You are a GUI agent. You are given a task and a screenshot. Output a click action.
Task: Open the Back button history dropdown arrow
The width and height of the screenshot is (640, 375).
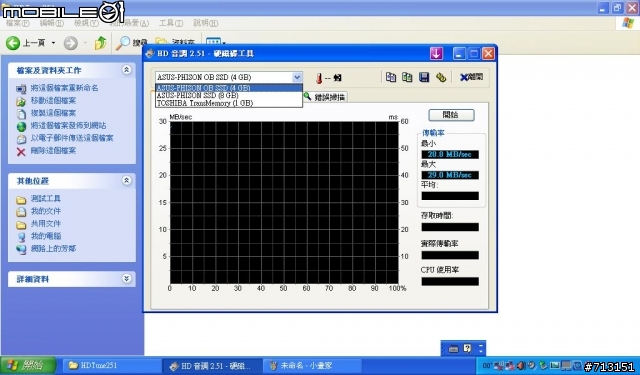(53, 43)
